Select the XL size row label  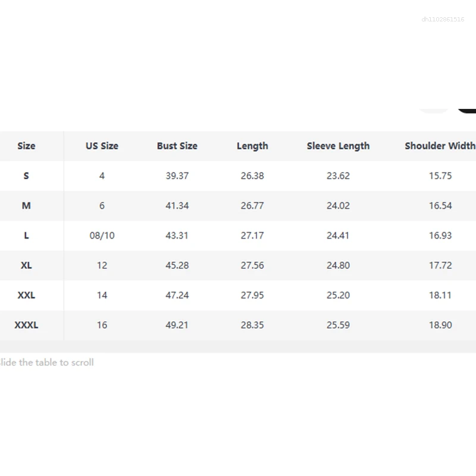26,265
